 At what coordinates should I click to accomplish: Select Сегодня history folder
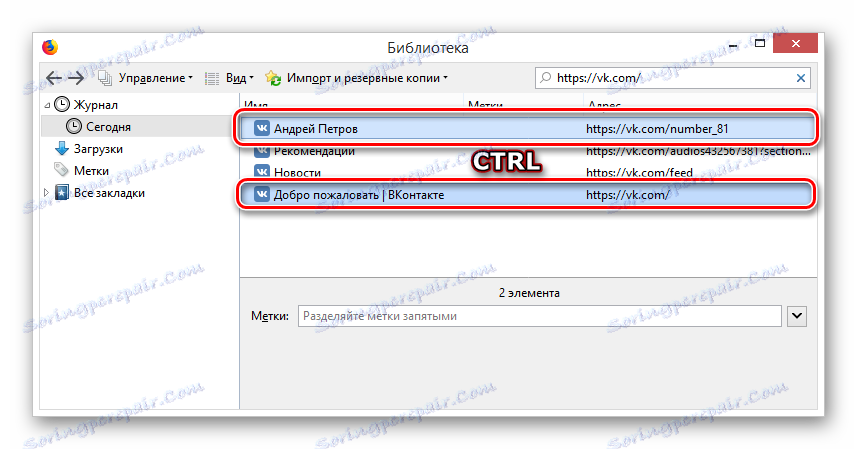point(108,127)
